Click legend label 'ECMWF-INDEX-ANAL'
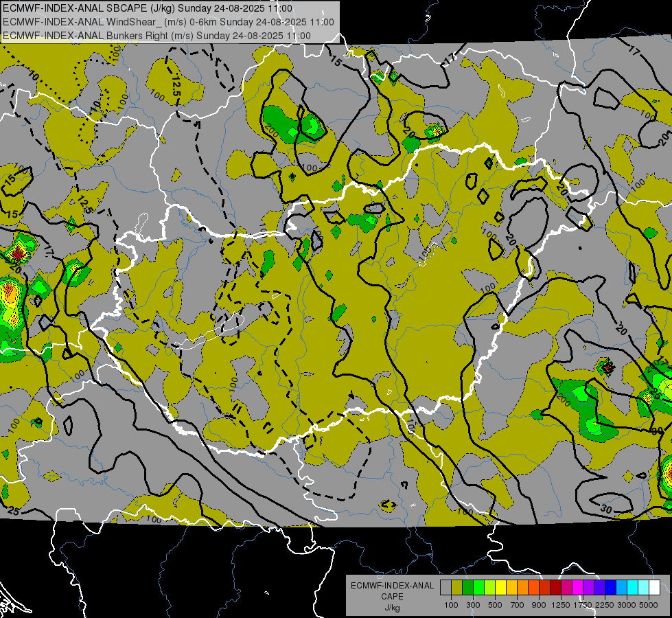The width and height of the screenshot is (672, 618). click(392, 586)
